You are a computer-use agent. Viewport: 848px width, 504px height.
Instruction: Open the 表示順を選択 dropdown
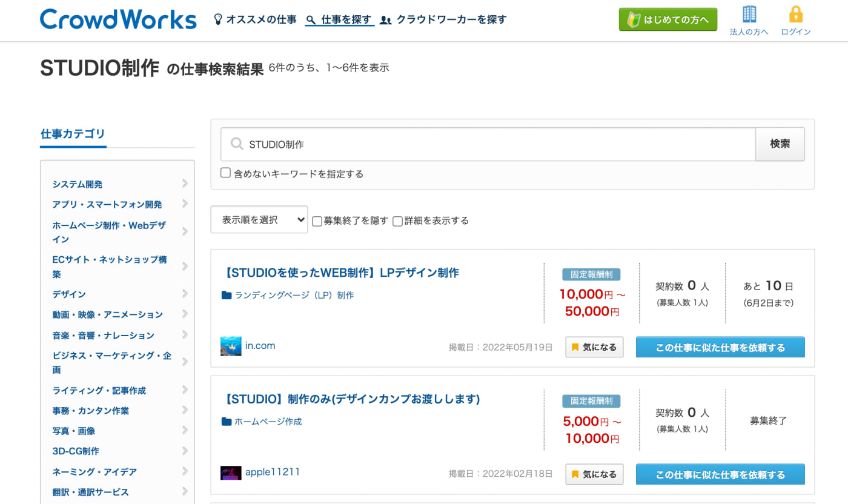pyautogui.click(x=259, y=220)
